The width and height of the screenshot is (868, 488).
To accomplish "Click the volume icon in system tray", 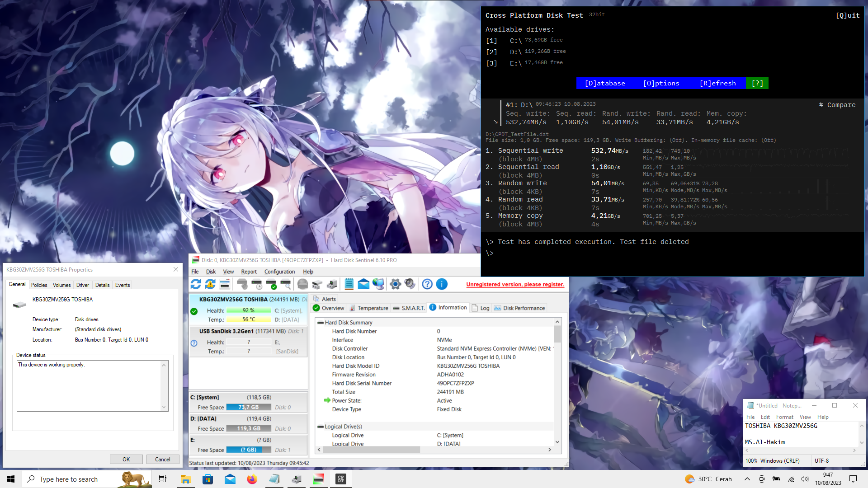I will tap(805, 479).
